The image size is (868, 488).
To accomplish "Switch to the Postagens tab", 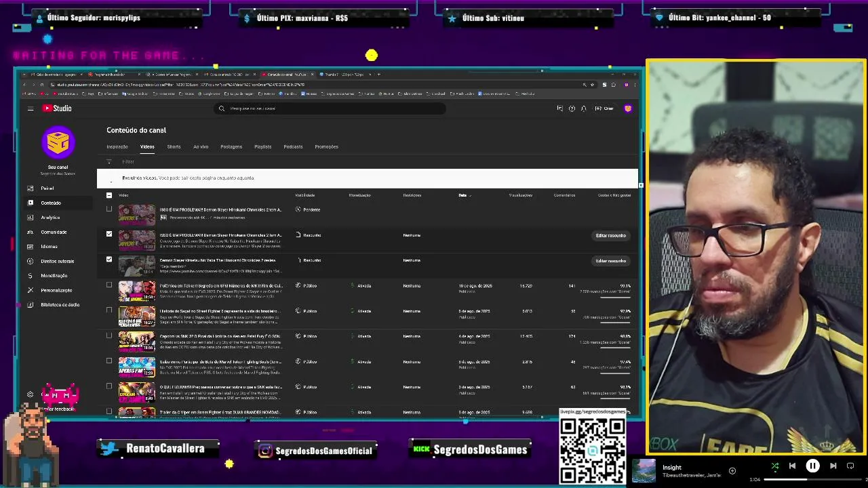I will (231, 146).
